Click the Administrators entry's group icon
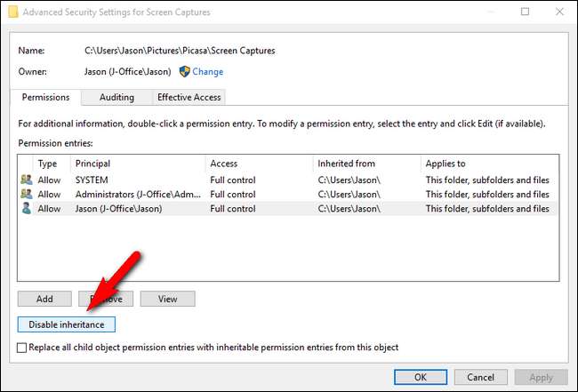This screenshot has width=578, height=392. coord(26,195)
